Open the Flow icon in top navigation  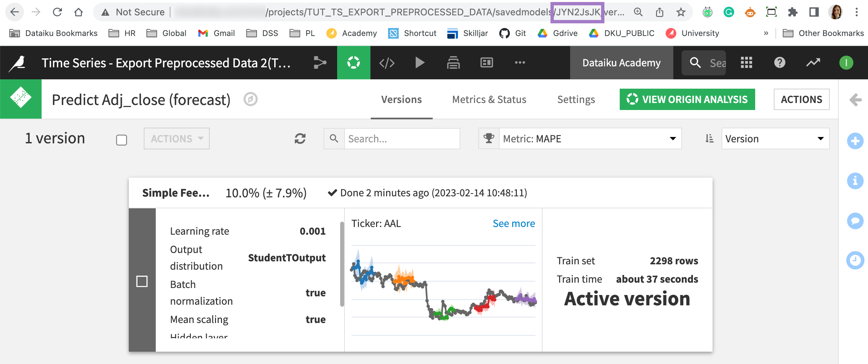[x=320, y=63]
